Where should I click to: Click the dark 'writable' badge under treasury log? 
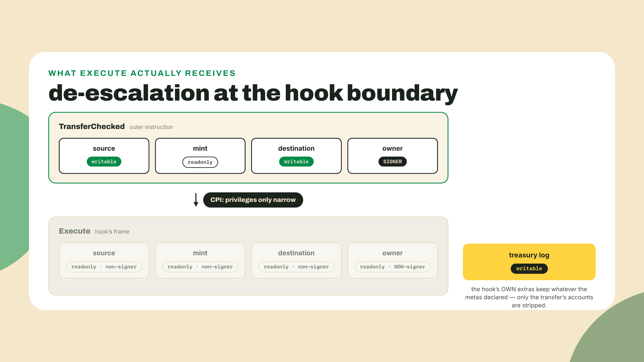click(529, 268)
